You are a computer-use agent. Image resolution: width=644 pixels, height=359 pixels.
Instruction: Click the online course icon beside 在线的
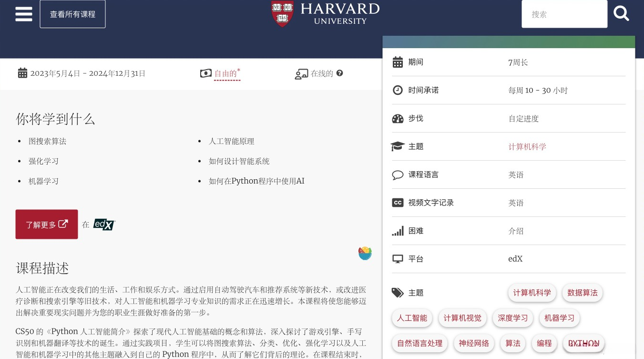(301, 74)
